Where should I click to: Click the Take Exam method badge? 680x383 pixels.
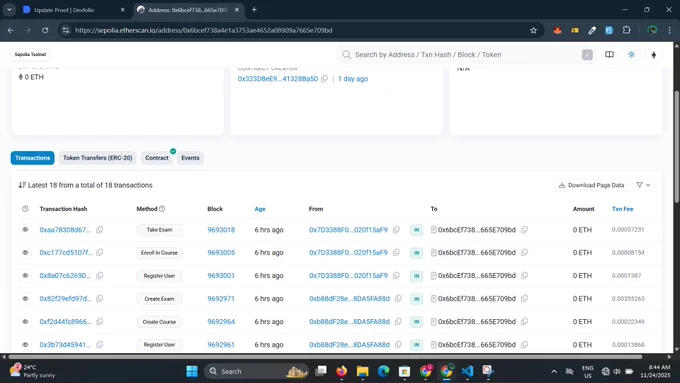click(x=159, y=230)
